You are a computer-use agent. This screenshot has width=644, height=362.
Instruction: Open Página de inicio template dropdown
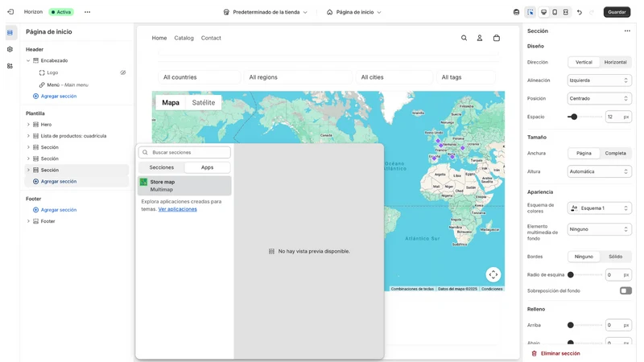354,12
